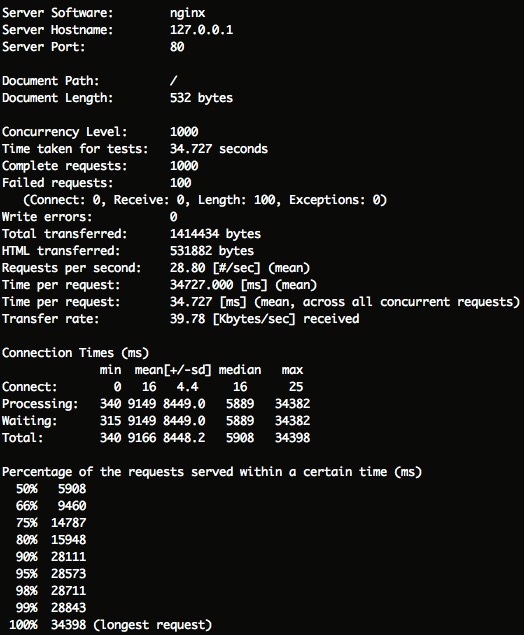Select the Server Port value 80

point(177,47)
